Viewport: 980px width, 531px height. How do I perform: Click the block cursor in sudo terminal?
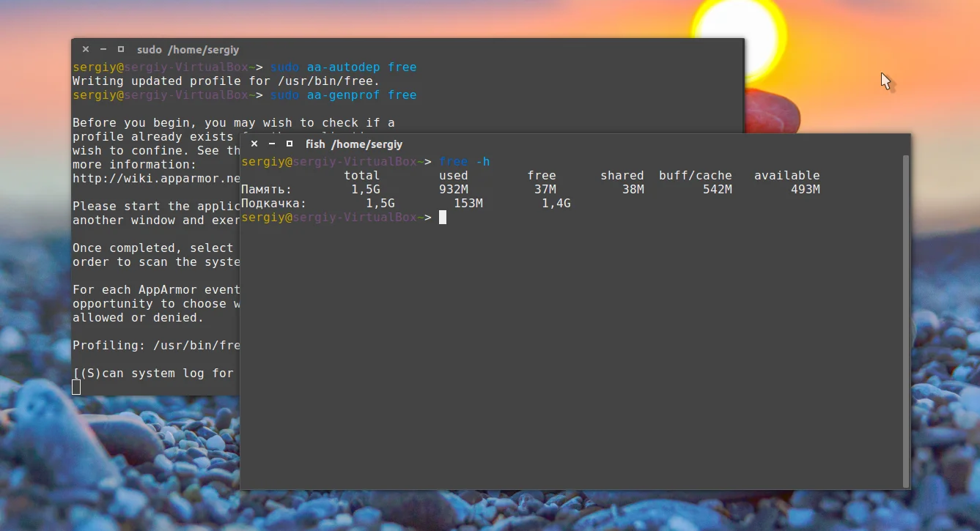pyautogui.click(x=76, y=387)
